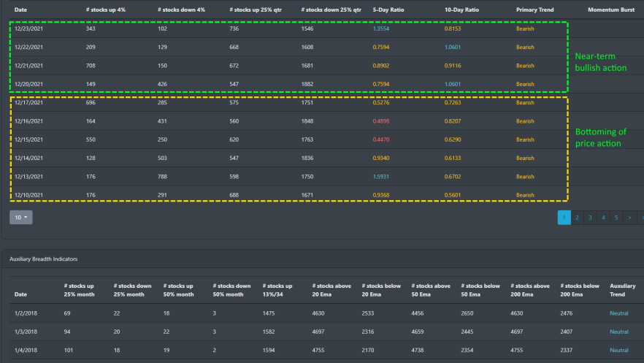Select the 12/23/2021 date cell
The height and width of the screenshot is (363, 644).
pos(28,28)
